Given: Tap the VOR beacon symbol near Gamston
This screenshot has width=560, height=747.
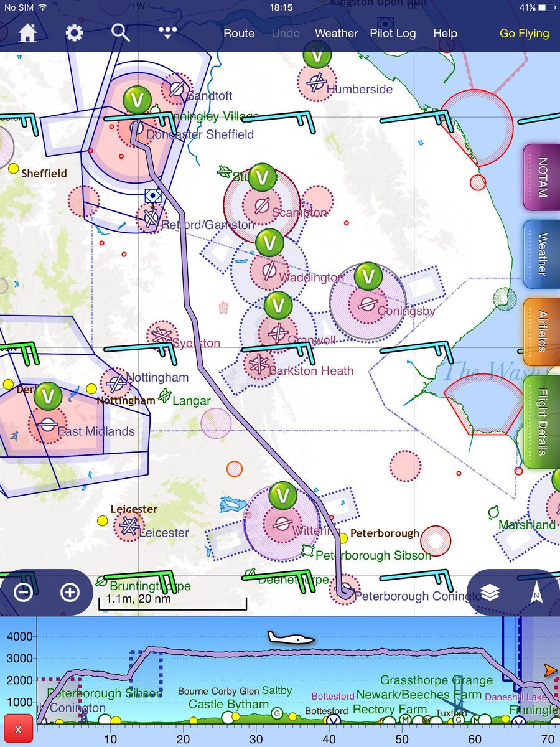Looking at the screenshot, I should [x=152, y=195].
